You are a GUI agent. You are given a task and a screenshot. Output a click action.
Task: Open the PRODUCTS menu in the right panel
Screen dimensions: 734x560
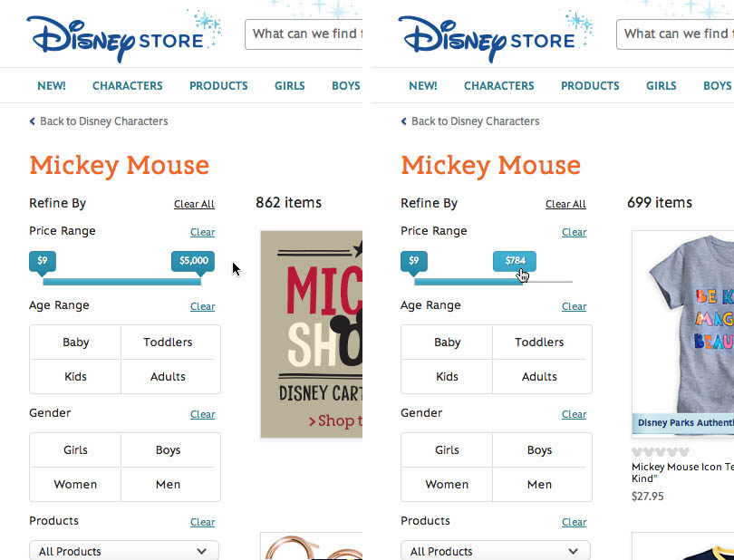click(590, 86)
